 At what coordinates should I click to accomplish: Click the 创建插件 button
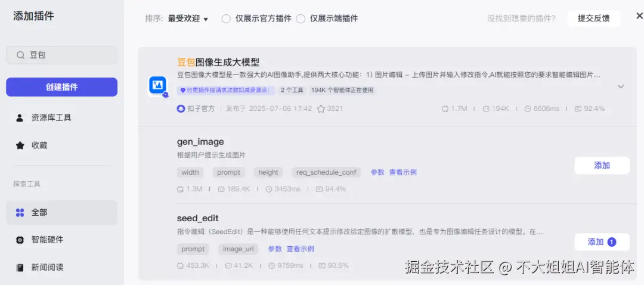coord(61,87)
